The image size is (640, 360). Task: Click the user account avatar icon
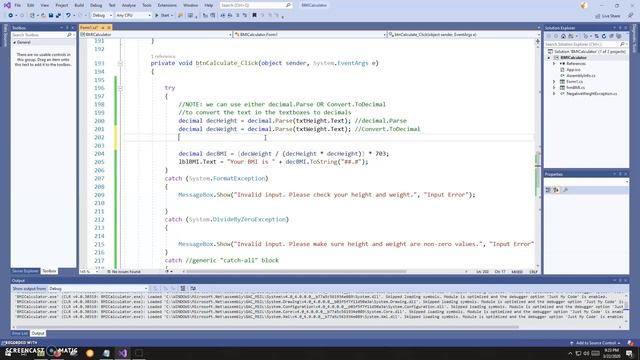584,5
